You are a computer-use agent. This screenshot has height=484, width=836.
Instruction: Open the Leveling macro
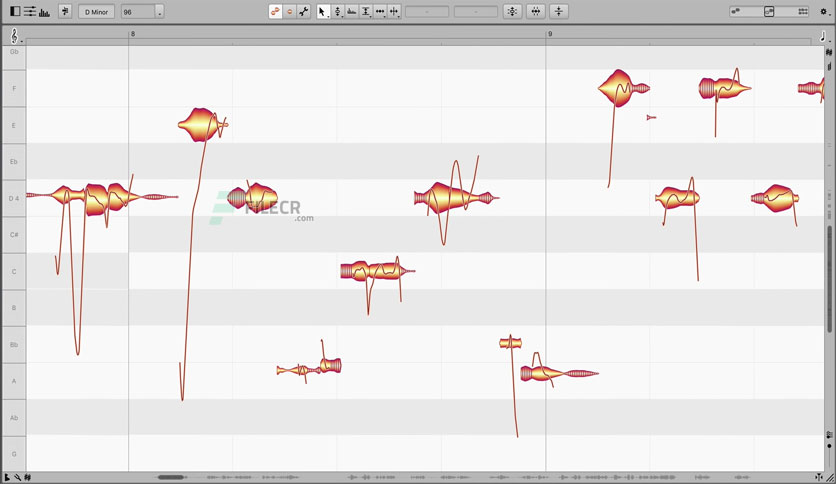[559, 11]
